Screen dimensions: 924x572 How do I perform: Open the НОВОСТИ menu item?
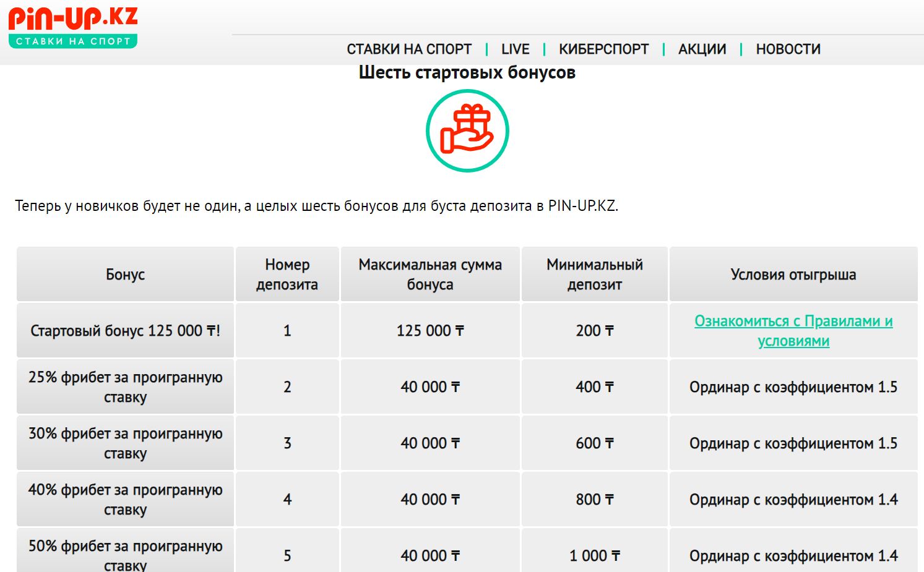[x=788, y=49]
